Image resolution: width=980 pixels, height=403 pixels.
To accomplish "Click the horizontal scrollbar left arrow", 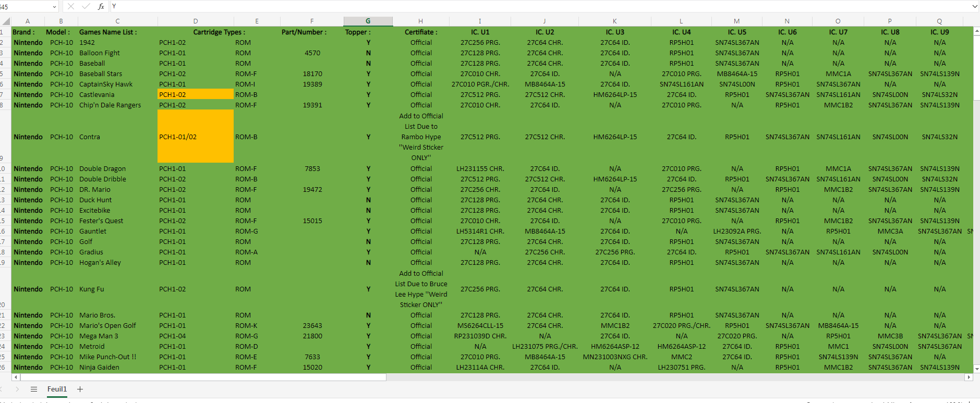I will tap(16, 377).
